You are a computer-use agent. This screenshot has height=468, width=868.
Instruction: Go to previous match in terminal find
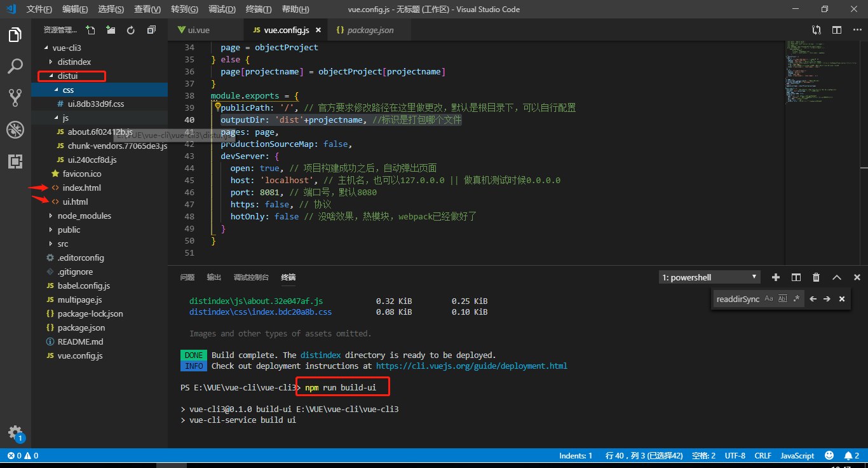(x=813, y=299)
